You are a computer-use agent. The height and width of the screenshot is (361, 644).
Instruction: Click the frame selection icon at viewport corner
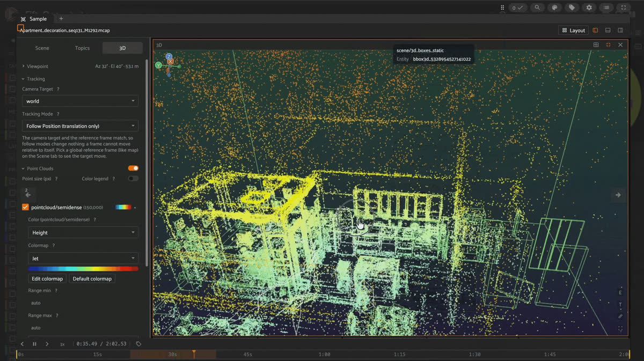[620, 329]
